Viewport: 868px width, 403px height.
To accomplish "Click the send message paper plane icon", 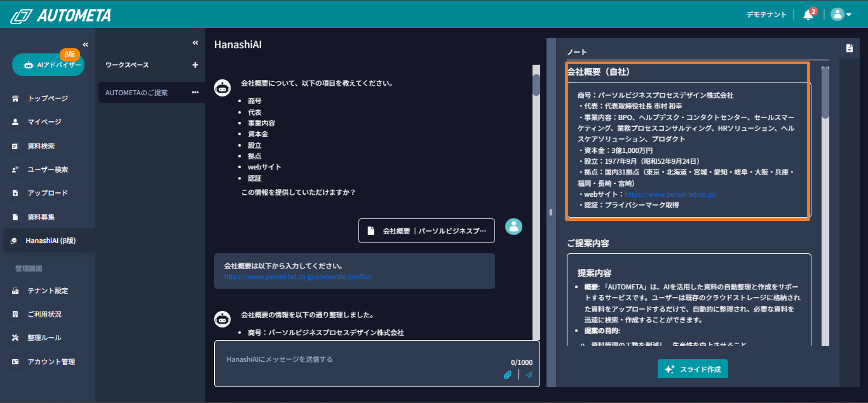I will [529, 375].
